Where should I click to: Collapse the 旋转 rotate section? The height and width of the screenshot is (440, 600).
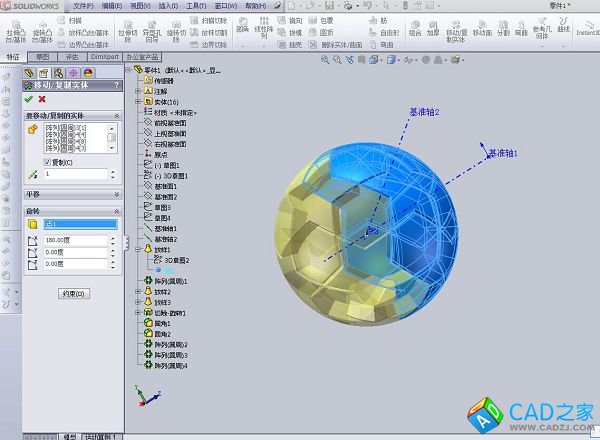tap(117, 211)
